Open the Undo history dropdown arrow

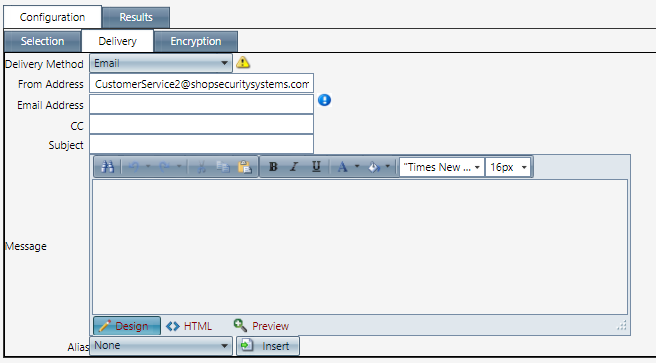pos(148,166)
